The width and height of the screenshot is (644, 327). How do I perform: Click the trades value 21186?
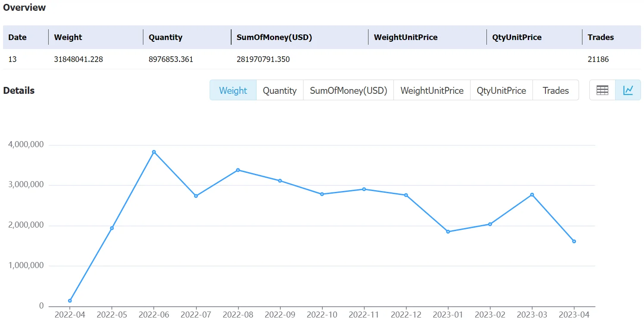(x=598, y=59)
